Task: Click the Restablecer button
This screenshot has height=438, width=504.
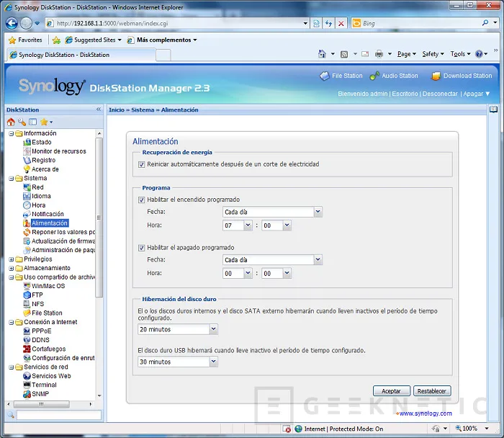Action: [x=432, y=391]
